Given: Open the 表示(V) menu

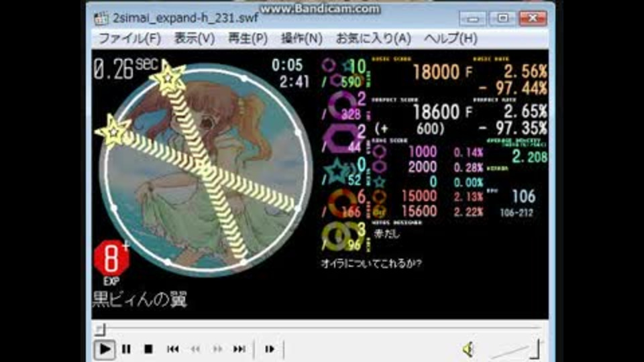Looking at the screenshot, I should [195, 39].
